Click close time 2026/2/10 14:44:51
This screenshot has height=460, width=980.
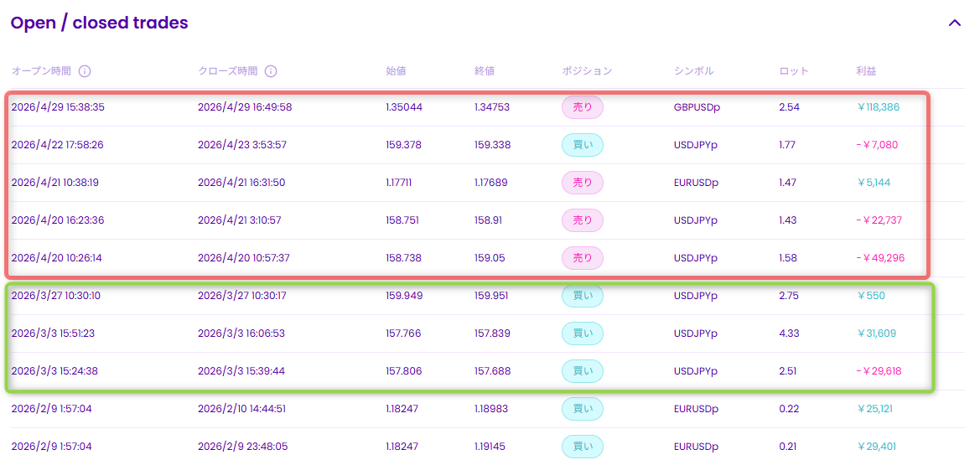(x=242, y=409)
